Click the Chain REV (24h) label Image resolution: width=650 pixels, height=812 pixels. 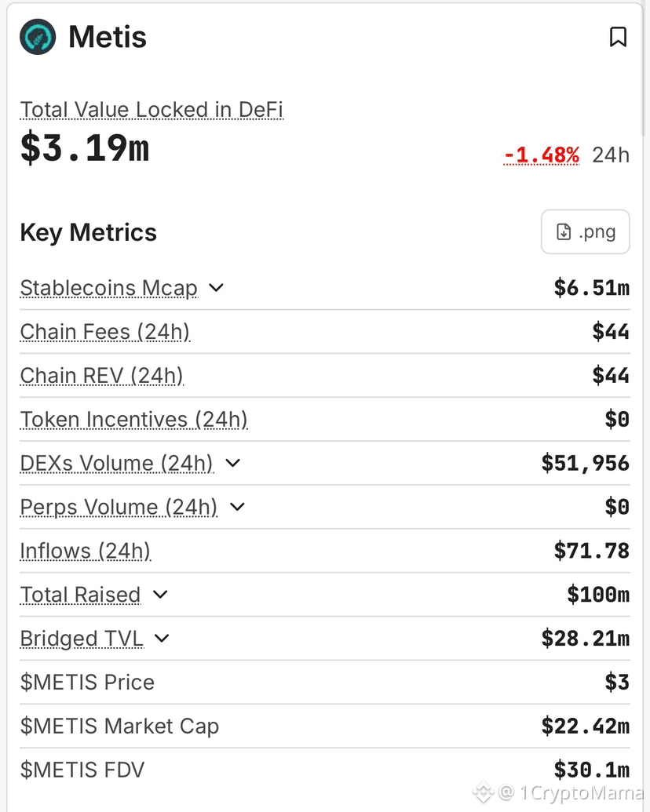[x=101, y=376]
